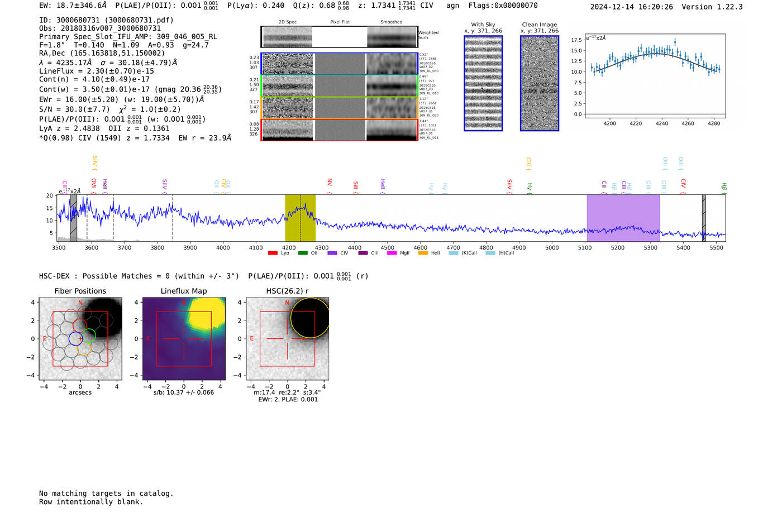The image size is (782, 532).
Task: Click the 'Obs: 20180316v007_3000680731' line
Action: click(x=100, y=28)
